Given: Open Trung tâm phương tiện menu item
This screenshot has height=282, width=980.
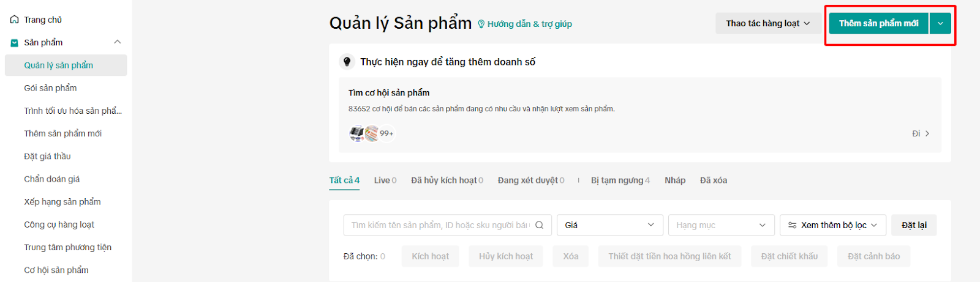Looking at the screenshot, I should pos(67,247).
